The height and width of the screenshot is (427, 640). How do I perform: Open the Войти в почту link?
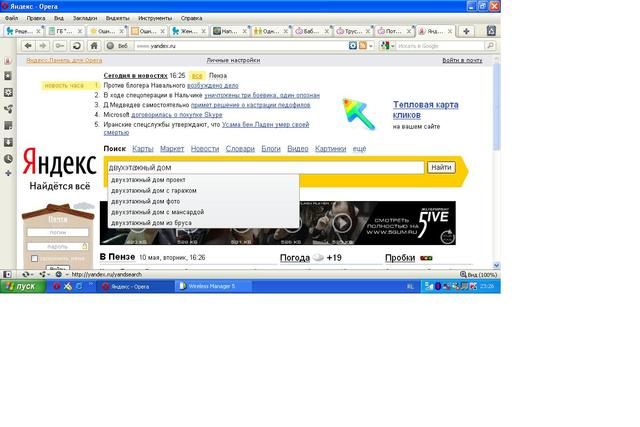(462, 60)
